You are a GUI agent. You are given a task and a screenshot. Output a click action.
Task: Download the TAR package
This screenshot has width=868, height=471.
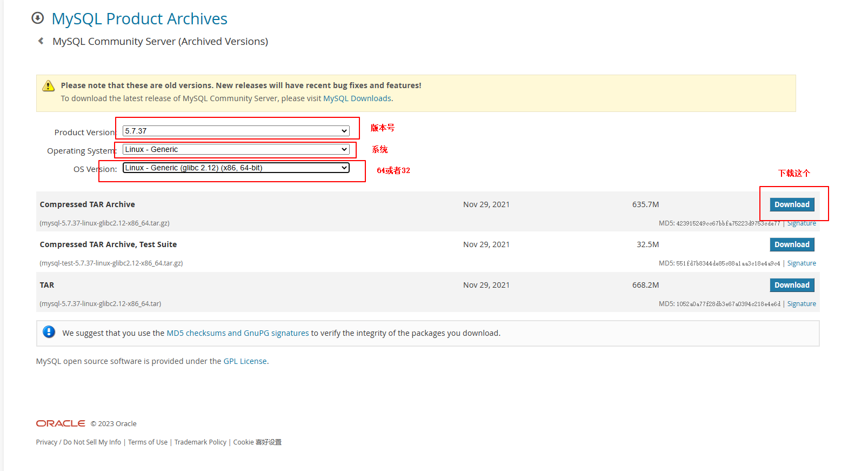click(x=792, y=285)
